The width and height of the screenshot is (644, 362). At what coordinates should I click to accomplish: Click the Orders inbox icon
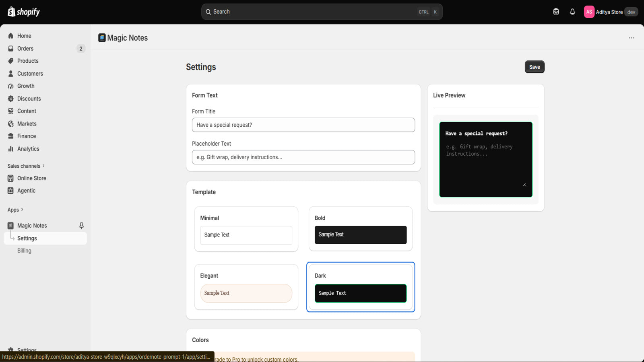(11, 48)
